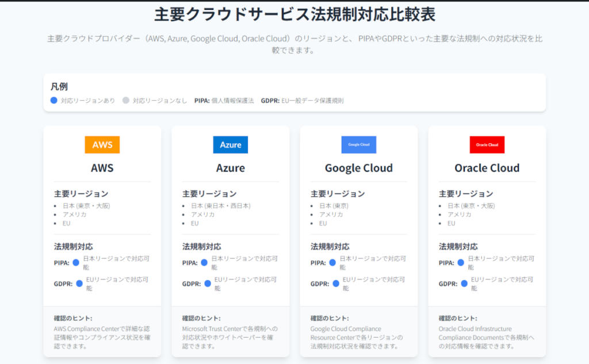
Task: Click 主要リージョン heading in the AWS card
Action: (81, 194)
